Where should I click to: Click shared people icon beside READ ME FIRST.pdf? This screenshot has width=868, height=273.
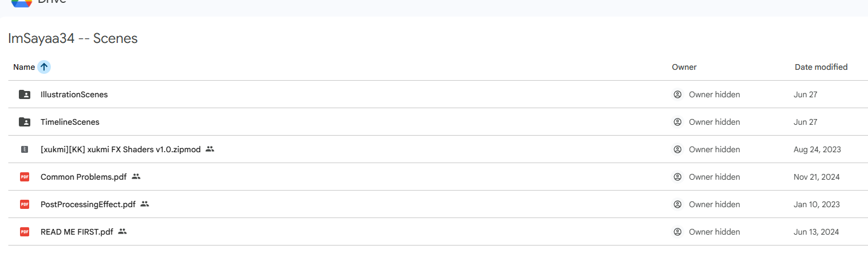(122, 232)
